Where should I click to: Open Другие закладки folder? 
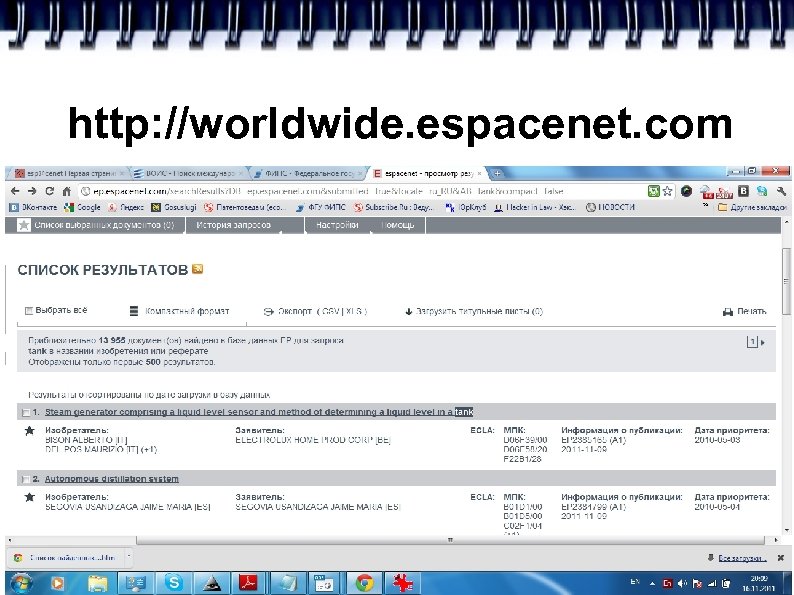point(752,207)
